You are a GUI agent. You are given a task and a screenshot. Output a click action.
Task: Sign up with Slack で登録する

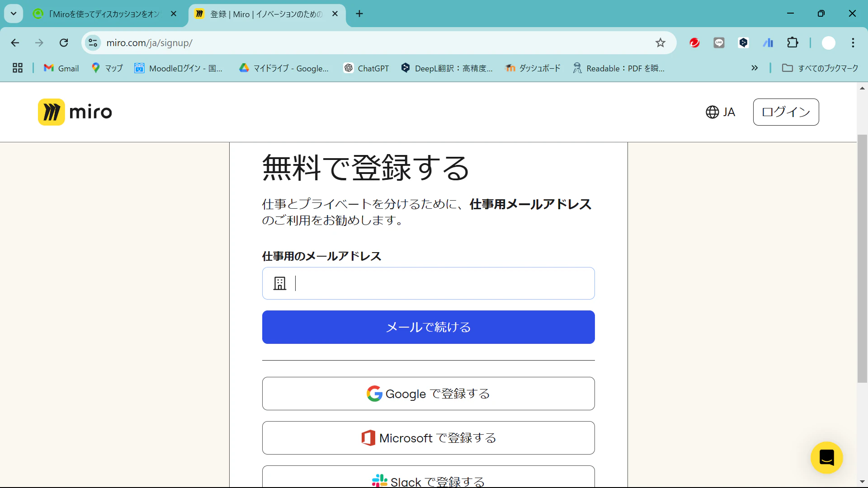(428, 477)
